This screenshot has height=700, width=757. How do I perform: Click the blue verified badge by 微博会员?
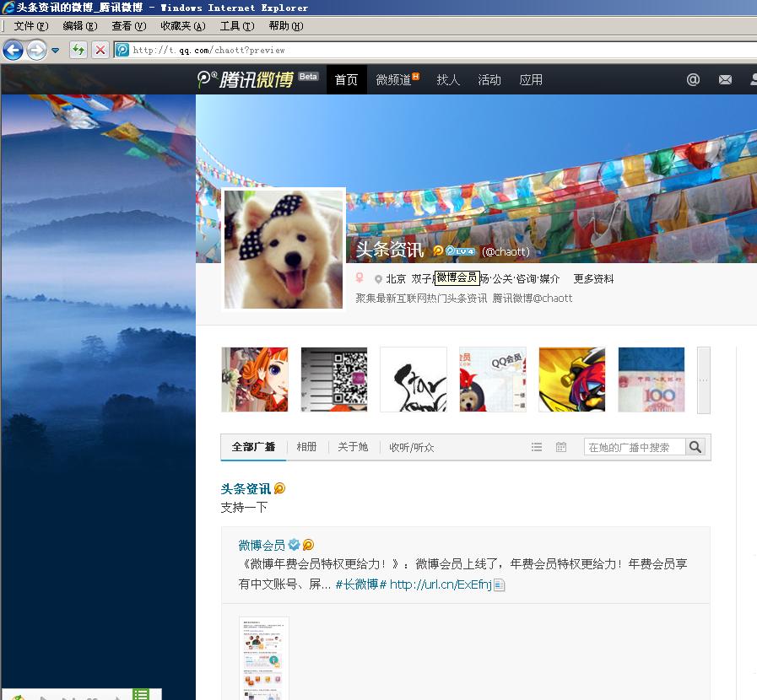point(294,545)
